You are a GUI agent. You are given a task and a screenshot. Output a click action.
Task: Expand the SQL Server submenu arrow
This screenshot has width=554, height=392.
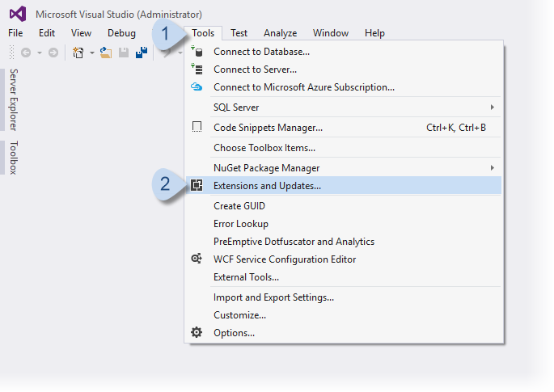[492, 107]
